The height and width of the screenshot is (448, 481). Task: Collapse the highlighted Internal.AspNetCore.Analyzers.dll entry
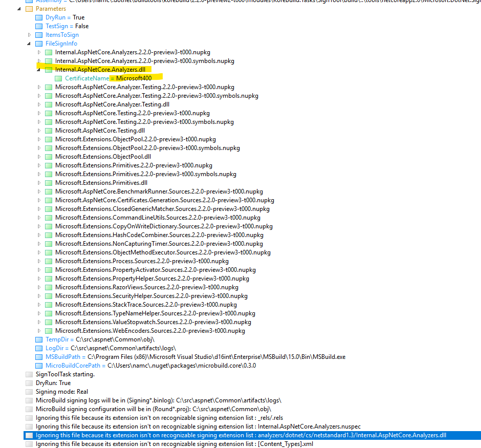[x=39, y=69]
